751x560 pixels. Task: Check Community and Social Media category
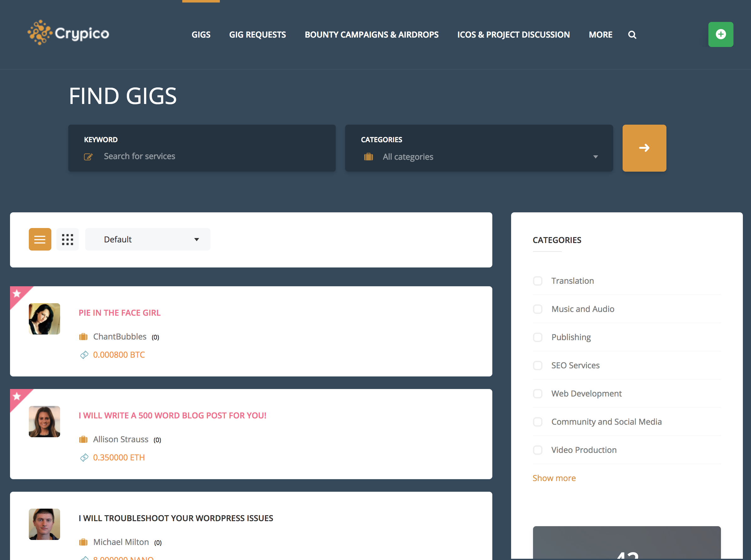[x=537, y=421]
